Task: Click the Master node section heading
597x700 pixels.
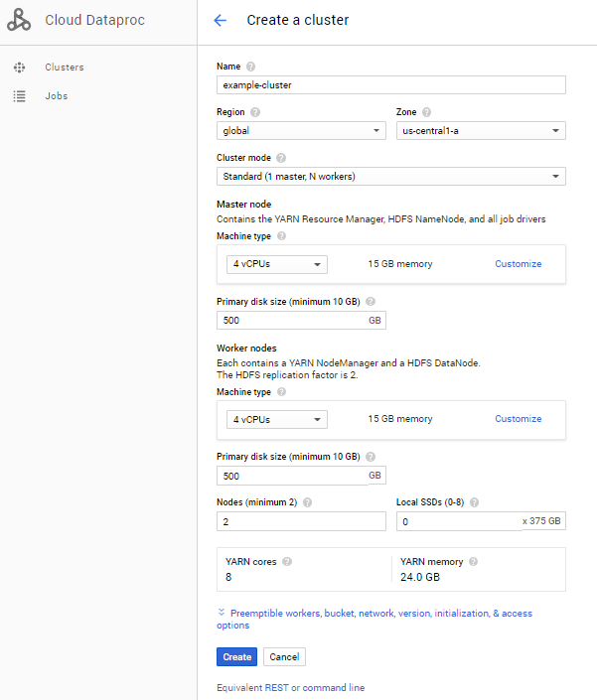Action: pyautogui.click(x=243, y=204)
